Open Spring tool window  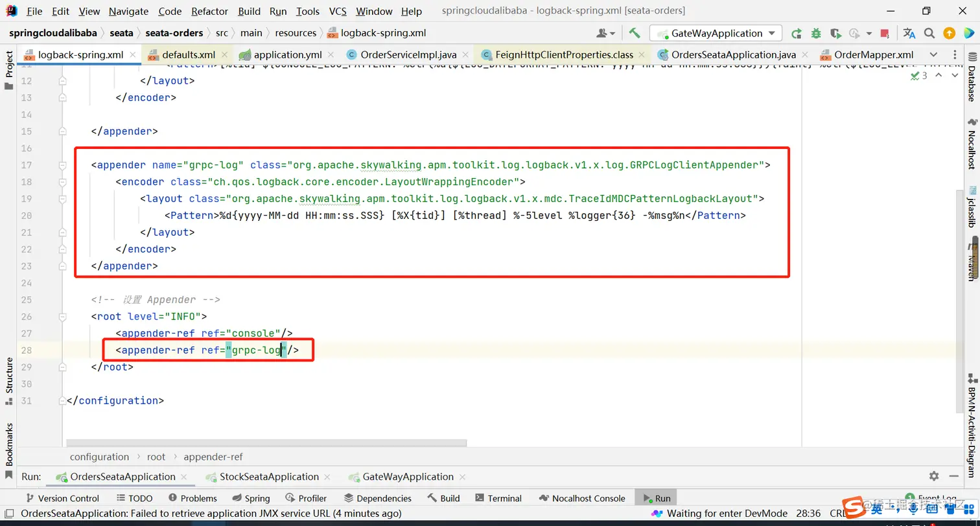[251, 498]
